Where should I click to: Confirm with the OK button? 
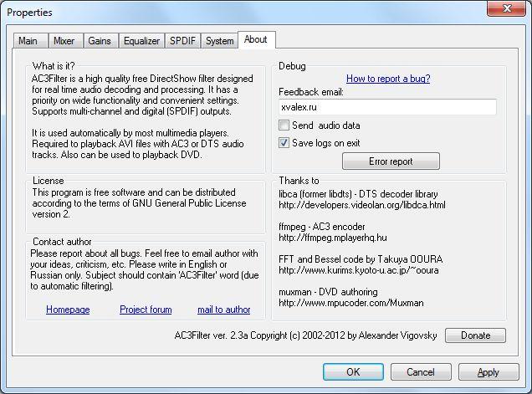(353, 372)
